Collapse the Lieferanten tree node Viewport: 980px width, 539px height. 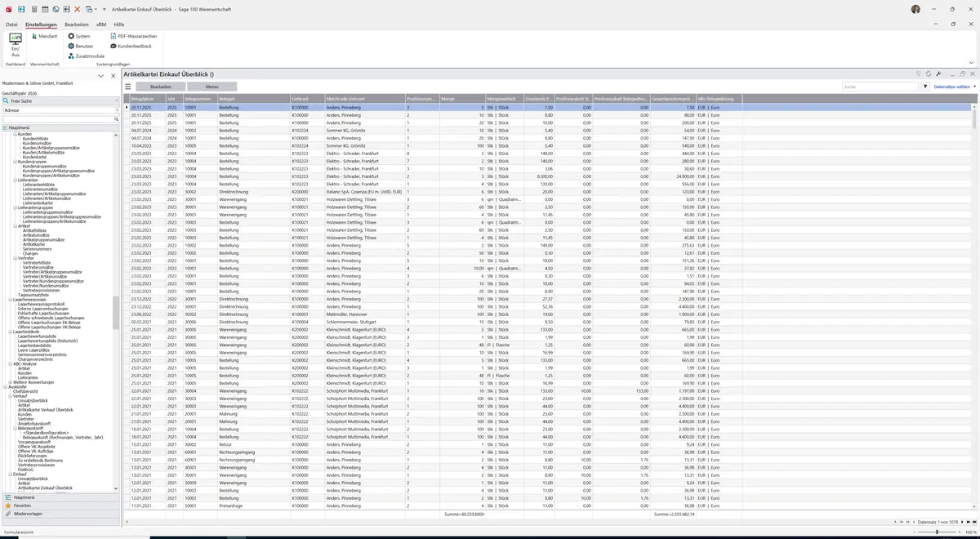coord(16,179)
